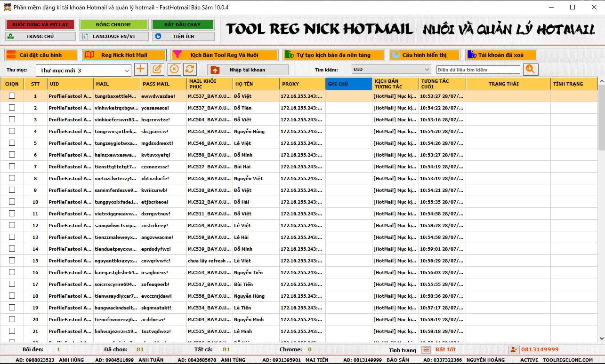Select checkbox of row 4 Nguyễn Hùng
The width and height of the screenshot is (605, 364).
click(12, 131)
